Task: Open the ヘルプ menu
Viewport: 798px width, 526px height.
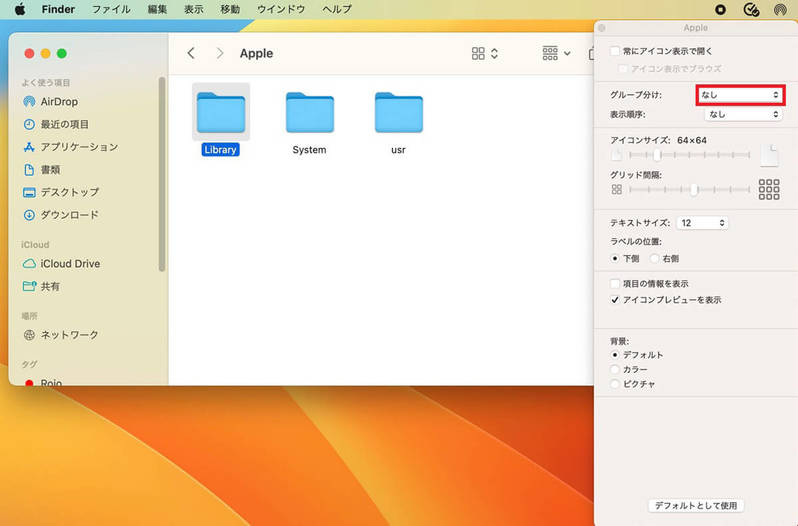Action: coord(337,9)
